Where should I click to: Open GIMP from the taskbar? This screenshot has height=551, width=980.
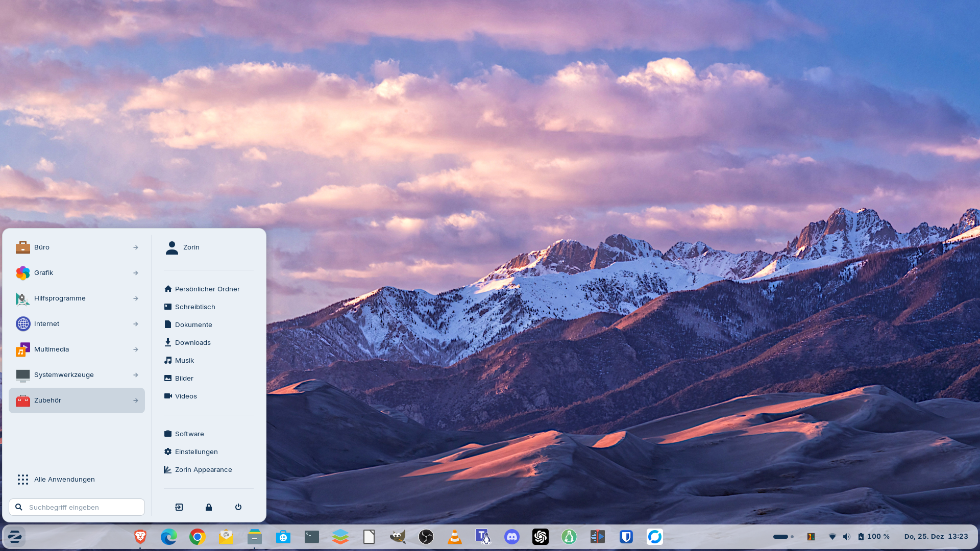point(398,536)
